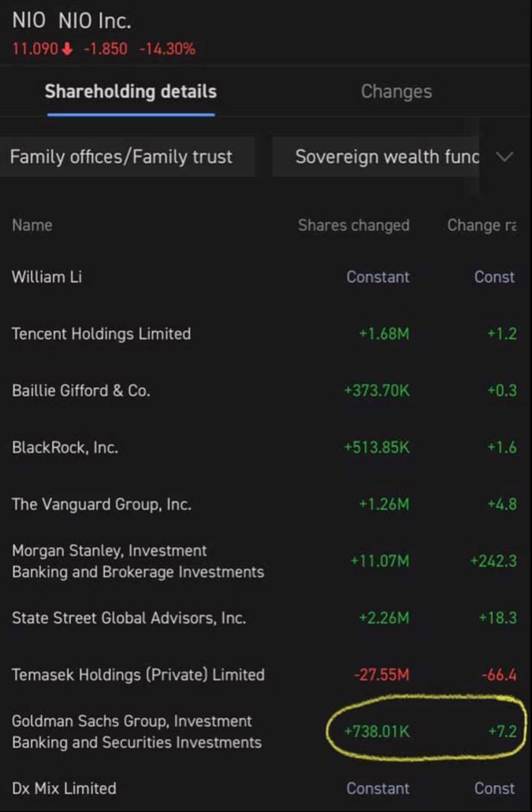Select the Shareholding details tab
The height and width of the screenshot is (812, 532).
pyautogui.click(x=131, y=91)
